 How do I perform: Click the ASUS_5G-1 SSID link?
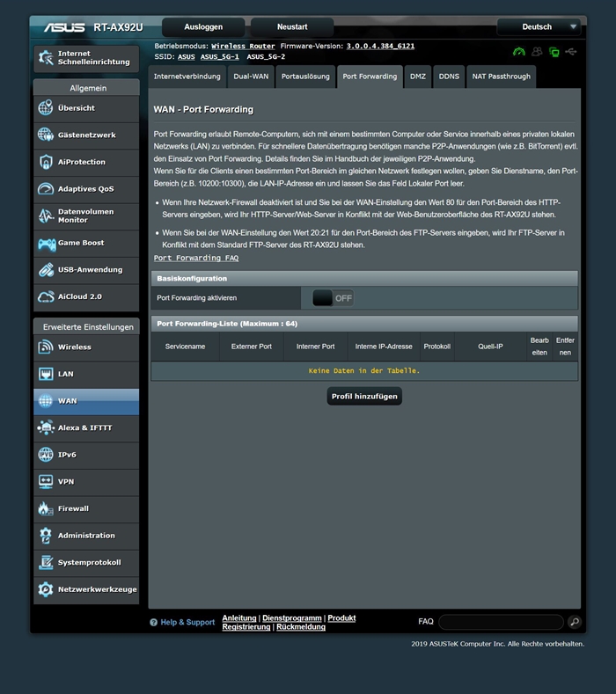click(220, 56)
